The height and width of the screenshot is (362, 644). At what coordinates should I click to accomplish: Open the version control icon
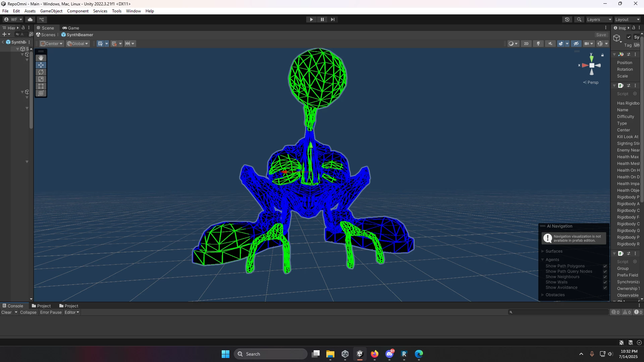pos(42,19)
